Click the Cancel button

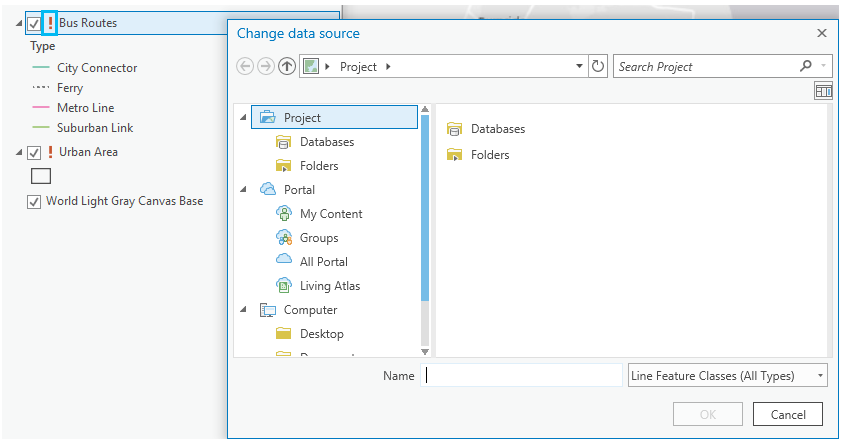click(788, 414)
